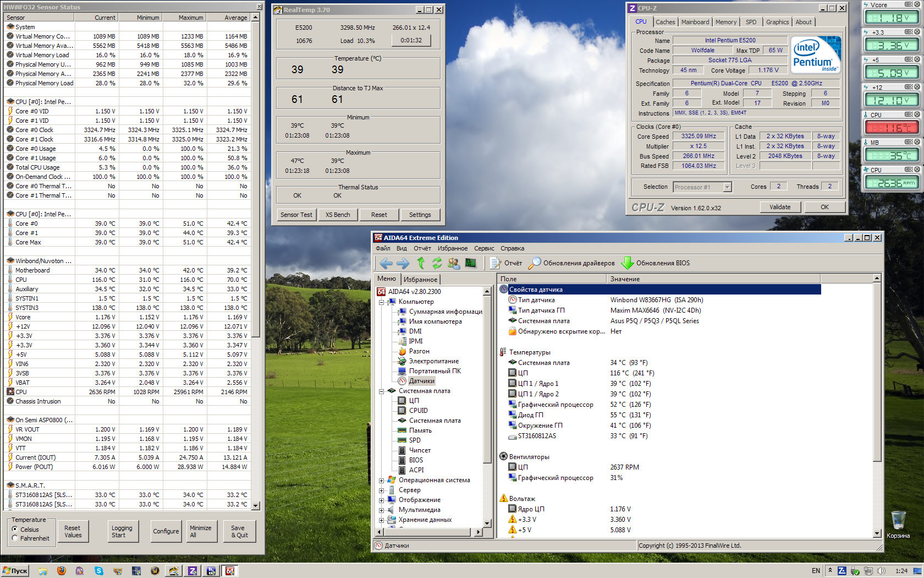This screenshot has width=924, height=578.
Task: Close the CPU fan RPM gadget
Action: 917,170
